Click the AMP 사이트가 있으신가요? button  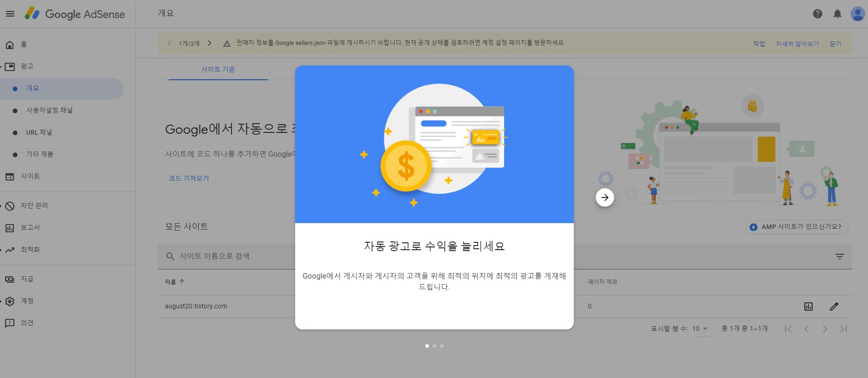tap(797, 227)
